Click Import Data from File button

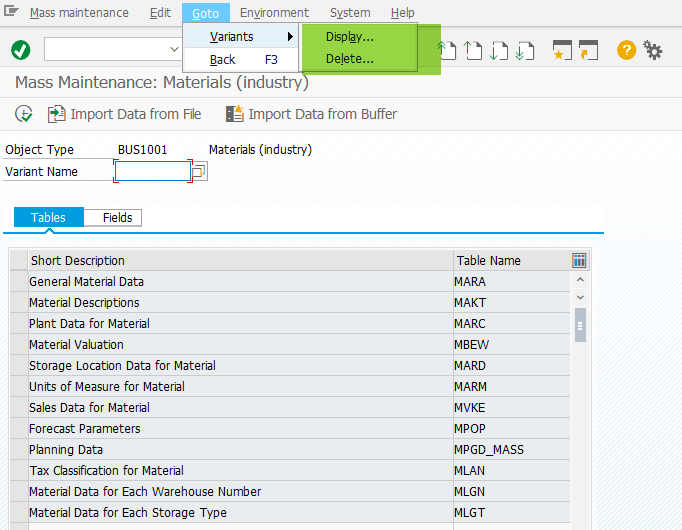125,114
